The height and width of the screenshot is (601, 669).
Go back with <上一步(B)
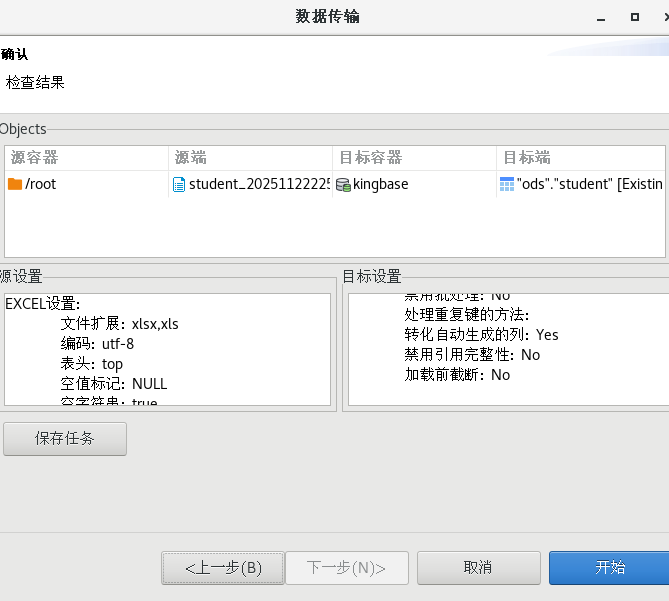click(222, 567)
